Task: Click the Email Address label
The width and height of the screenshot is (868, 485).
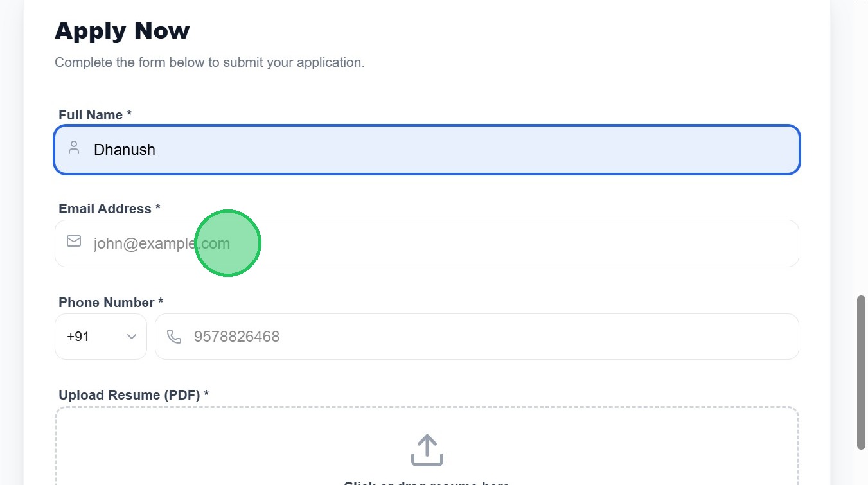Action: (x=109, y=209)
